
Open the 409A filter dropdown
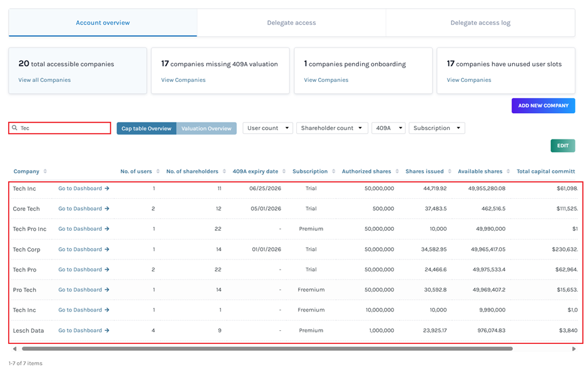click(x=388, y=128)
